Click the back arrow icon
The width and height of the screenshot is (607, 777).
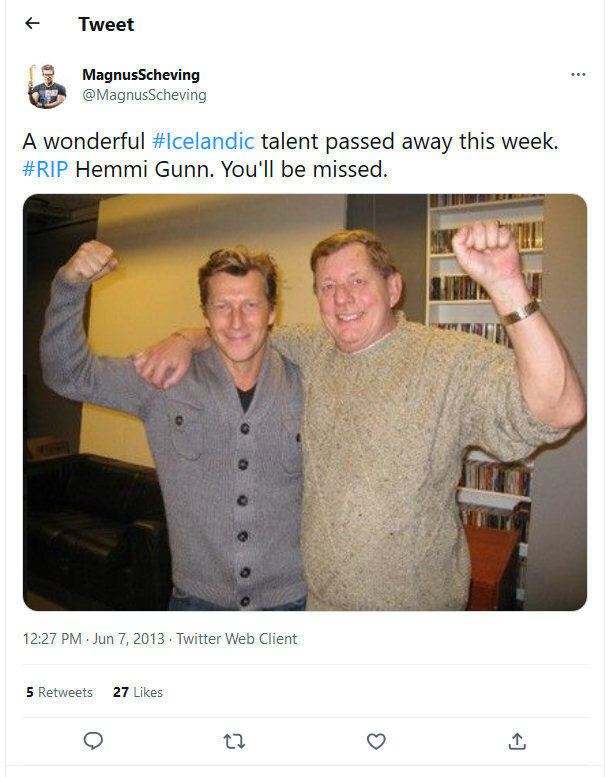pos(32,24)
